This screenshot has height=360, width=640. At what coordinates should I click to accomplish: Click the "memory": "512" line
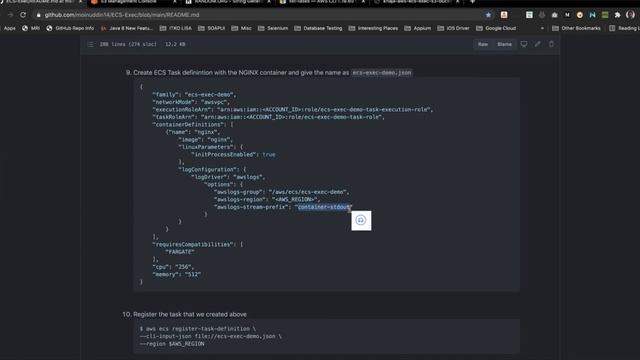pos(177,274)
